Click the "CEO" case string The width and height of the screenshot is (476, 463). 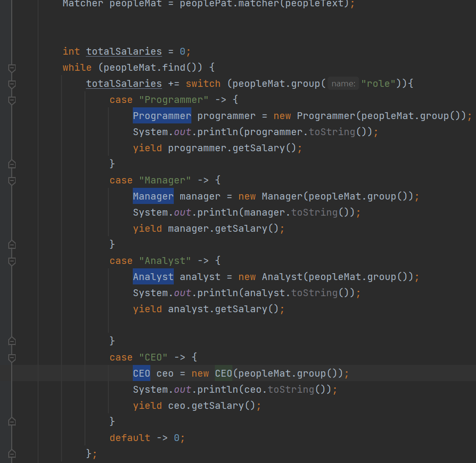pyautogui.click(x=153, y=358)
